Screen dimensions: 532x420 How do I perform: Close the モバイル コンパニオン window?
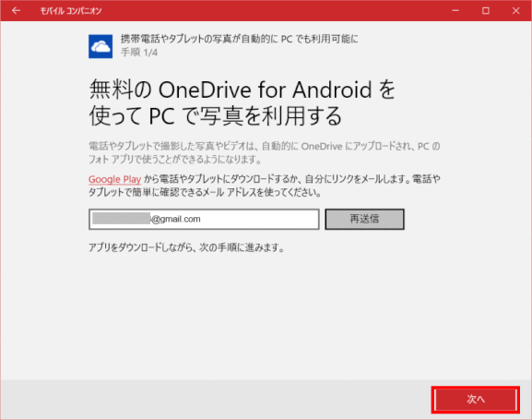click(x=516, y=11)
